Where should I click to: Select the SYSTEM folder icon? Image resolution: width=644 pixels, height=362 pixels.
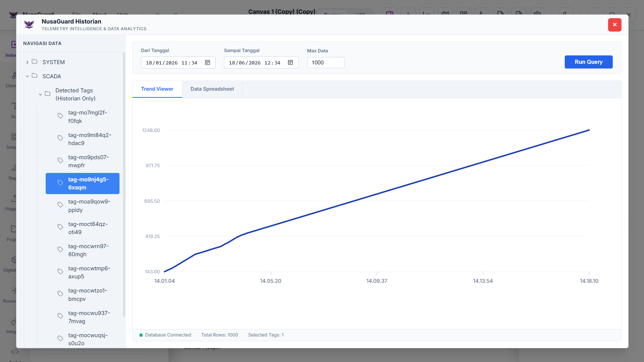coord(35,61)
